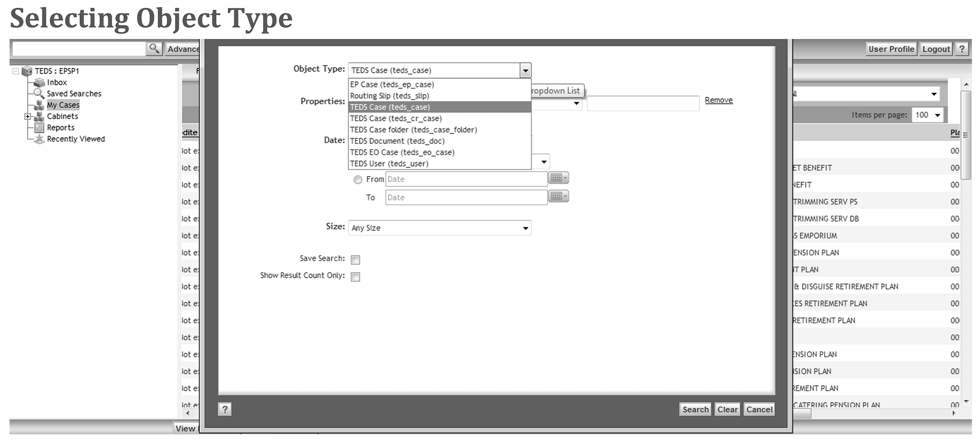Expand the Cabinets tree node
The image size is (980, 440).
tap(28, 116)
